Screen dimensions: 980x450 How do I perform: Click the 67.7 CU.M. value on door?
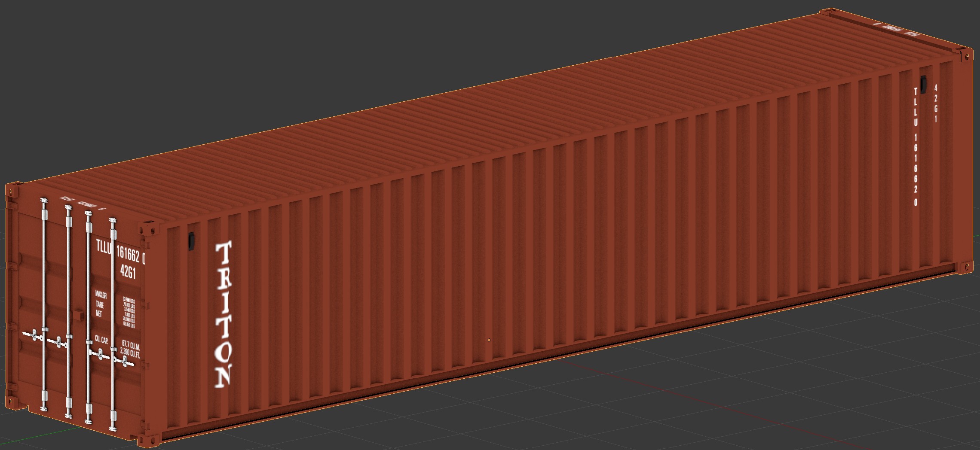point(131,344)
